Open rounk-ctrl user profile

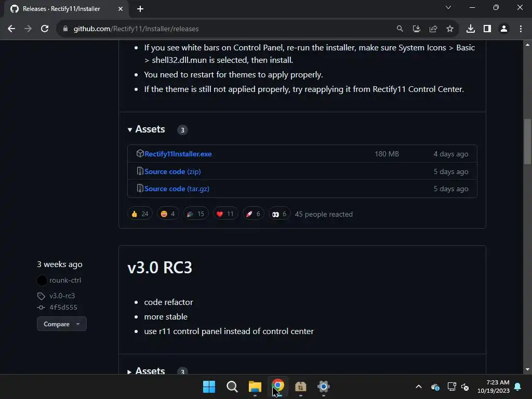(x=65, y=280)
